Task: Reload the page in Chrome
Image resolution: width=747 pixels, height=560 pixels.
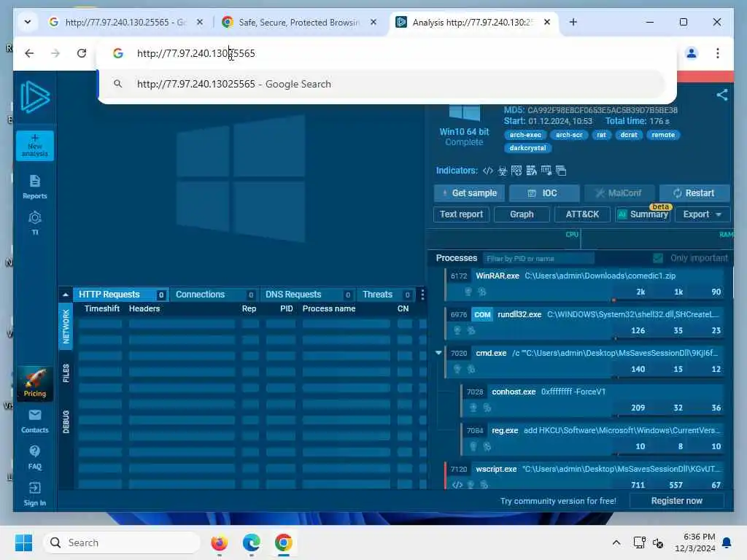Action: click(82, 53)
